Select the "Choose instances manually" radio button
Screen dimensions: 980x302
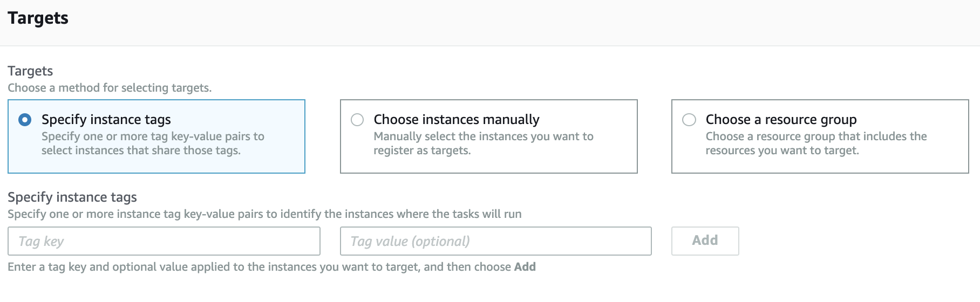(x=357, y=120)
